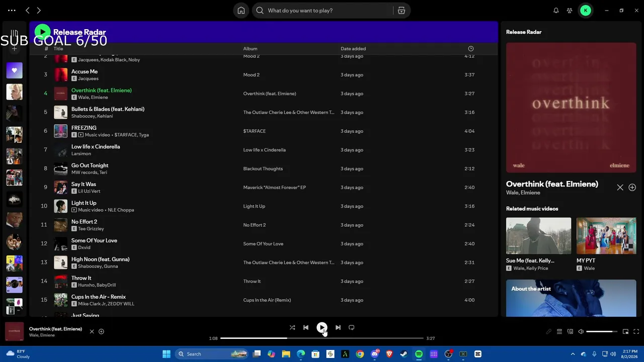This screenshot has height=362, width=644.
Task: Open the play queue
Action: (559, 332)
